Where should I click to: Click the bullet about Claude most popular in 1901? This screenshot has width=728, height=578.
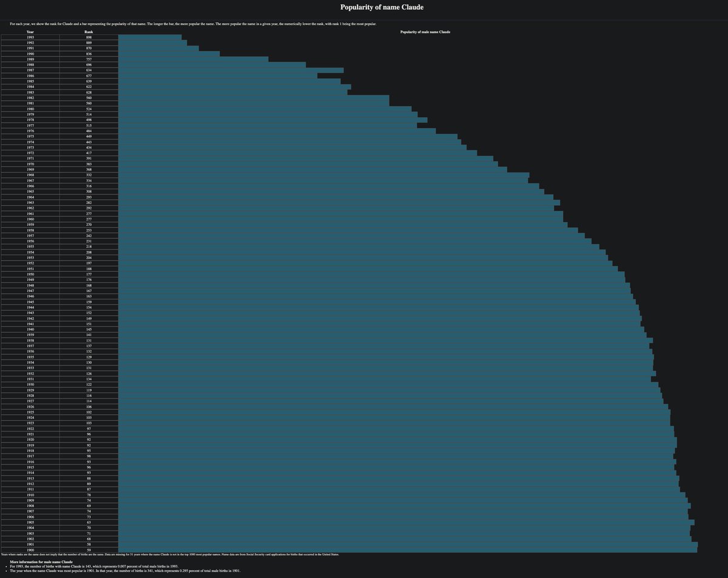tap(125, 571)
